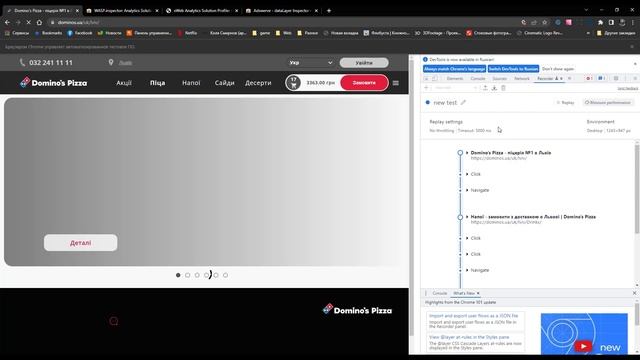Click the Replay recording button
This screenshot has height=360, width=640.
coord(565,102)
